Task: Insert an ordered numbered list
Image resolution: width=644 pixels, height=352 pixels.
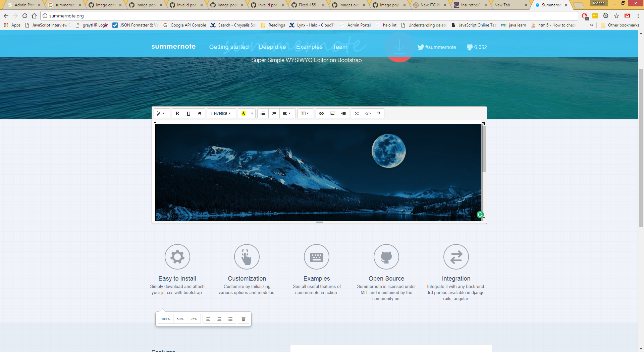Action: coord(274,113)
